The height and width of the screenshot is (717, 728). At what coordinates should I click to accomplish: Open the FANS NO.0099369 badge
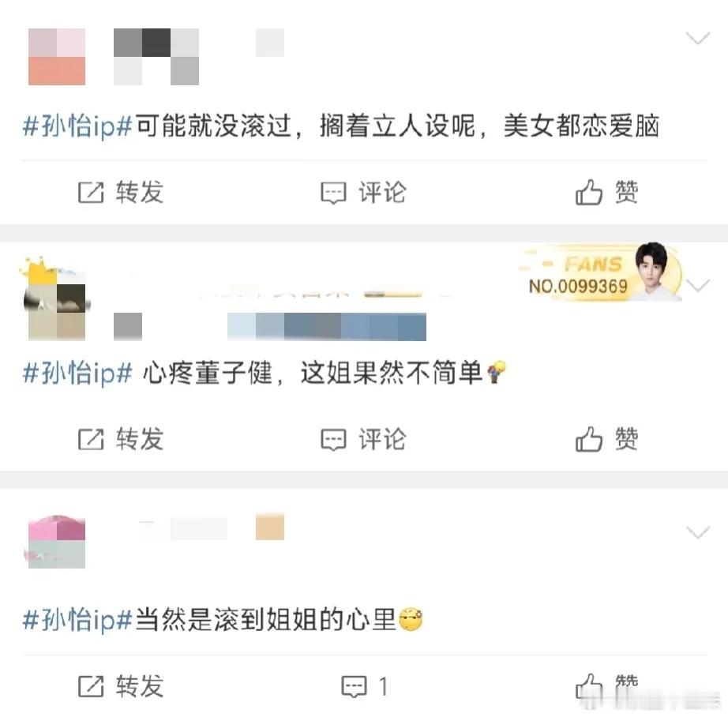point(600,272)
